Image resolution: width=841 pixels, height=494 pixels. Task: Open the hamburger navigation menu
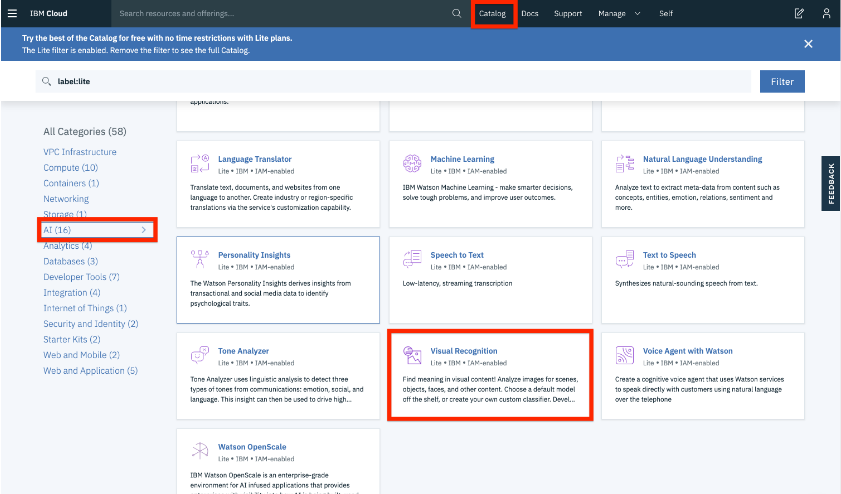pos(12,13)
